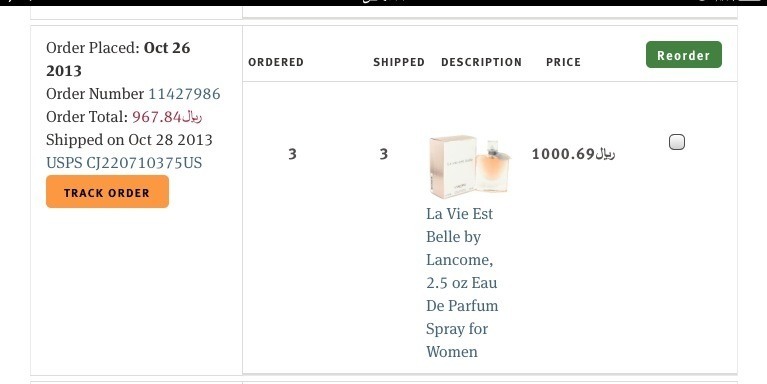Open the La Vie Est Belle perfume thumbnail
This screenshot has height=384, width=767.
point(470,167)
